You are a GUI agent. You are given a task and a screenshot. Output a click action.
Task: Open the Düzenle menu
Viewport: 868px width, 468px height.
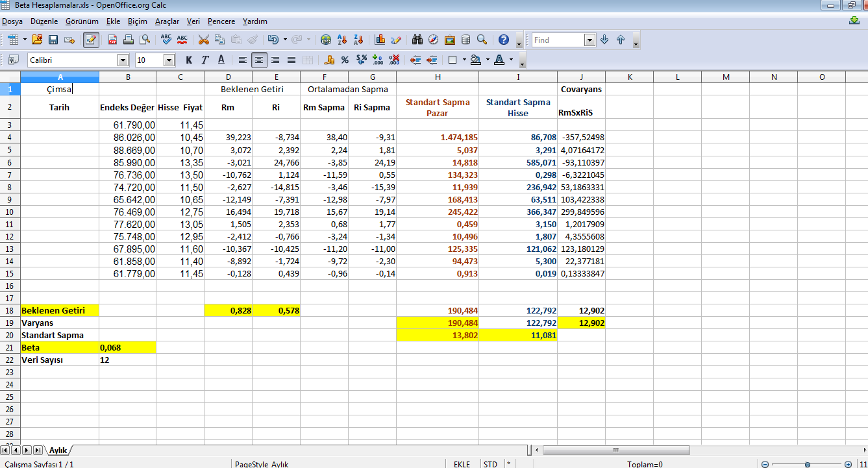(x=44, y=21)
